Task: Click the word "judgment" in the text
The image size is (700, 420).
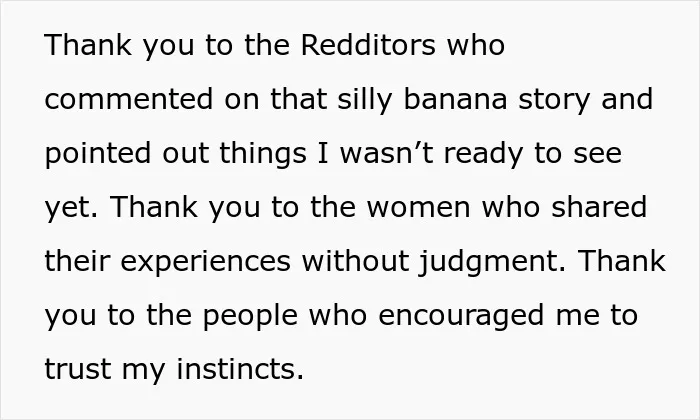Action: point(488,263)
